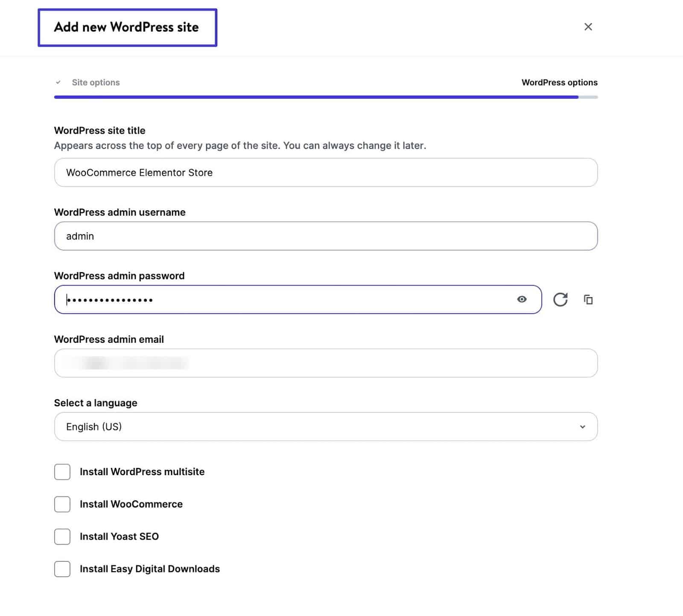Close the Add new WordPress site dialog
The width and height of the screenshot is (683, 616).
[588, 26]
